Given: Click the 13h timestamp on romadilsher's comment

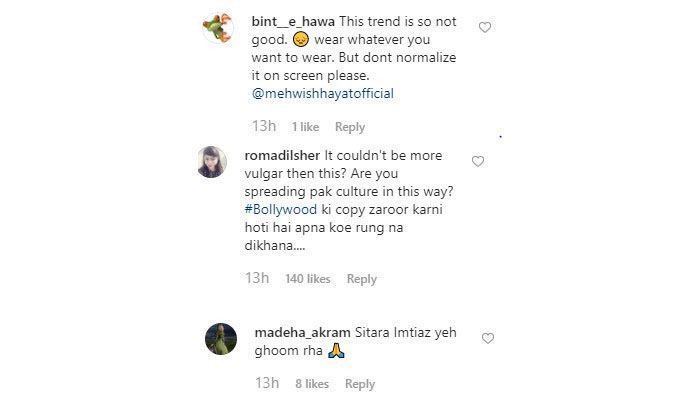Looking at the screenshot, I should 259,279.
